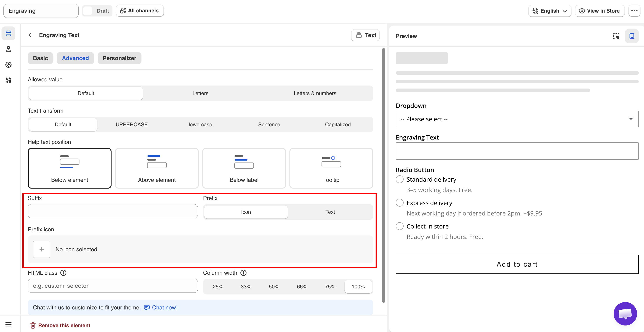Image resolution: width=644 pixels, height=332 pixels.
Task: Click the Suffix input field
Action: tap(113, 211)
